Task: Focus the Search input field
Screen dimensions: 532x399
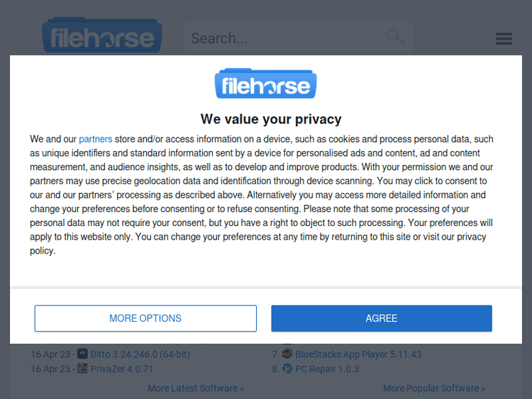Action: click(x=284, y=38)
